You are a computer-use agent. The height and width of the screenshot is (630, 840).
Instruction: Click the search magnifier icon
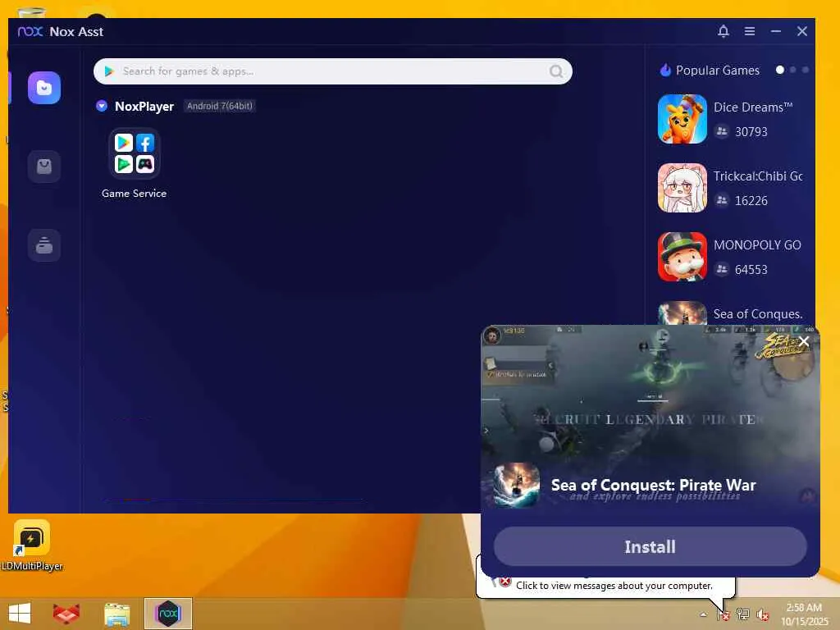556,71
